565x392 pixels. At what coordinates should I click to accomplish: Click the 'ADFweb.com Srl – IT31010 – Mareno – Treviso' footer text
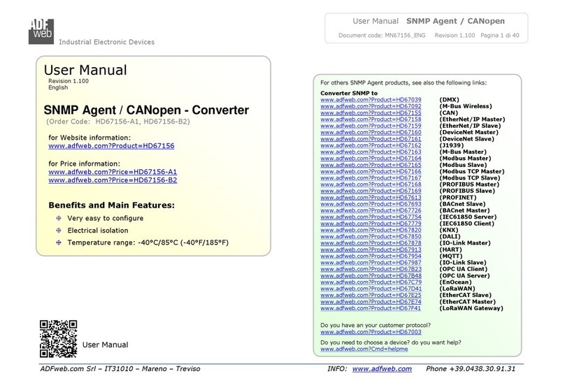click(x=120, y=369)
